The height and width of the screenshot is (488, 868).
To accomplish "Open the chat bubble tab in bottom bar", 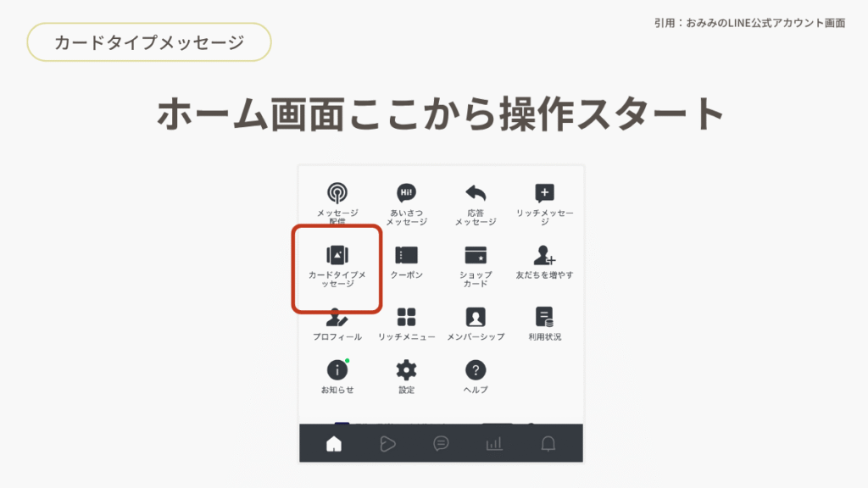I will click(x=441, y=443).
